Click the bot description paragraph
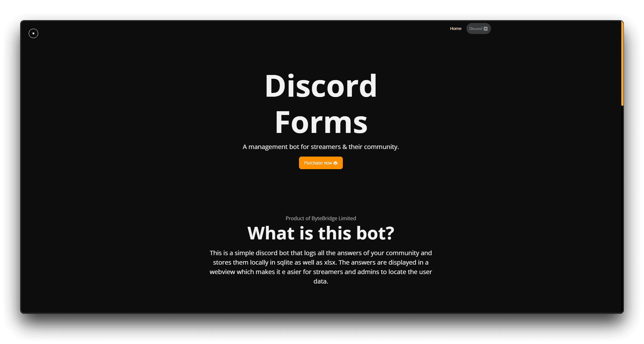 [x=321, y=267]
